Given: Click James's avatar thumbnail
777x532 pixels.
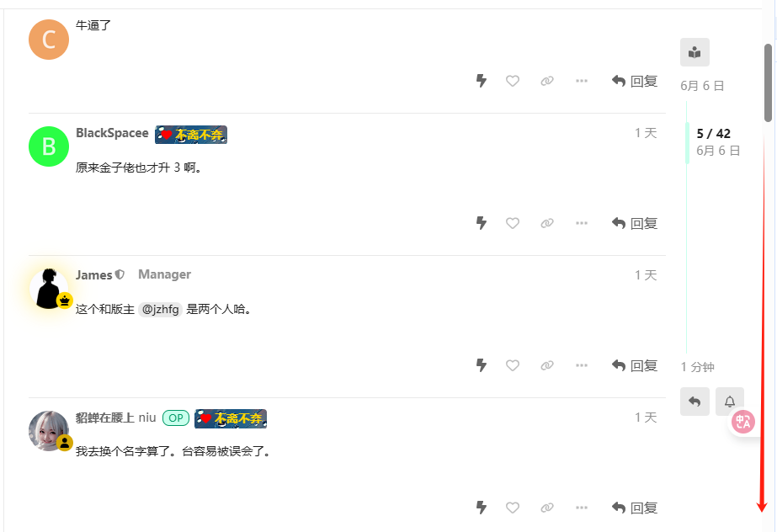Looking at the screenshot, I should point(49,289).
